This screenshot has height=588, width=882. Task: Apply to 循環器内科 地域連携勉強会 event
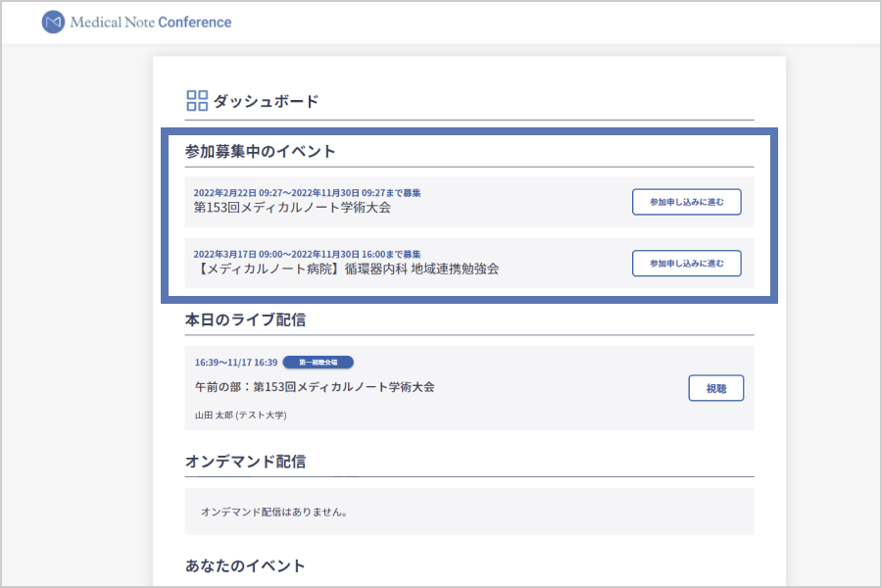[x=686, y=264]
